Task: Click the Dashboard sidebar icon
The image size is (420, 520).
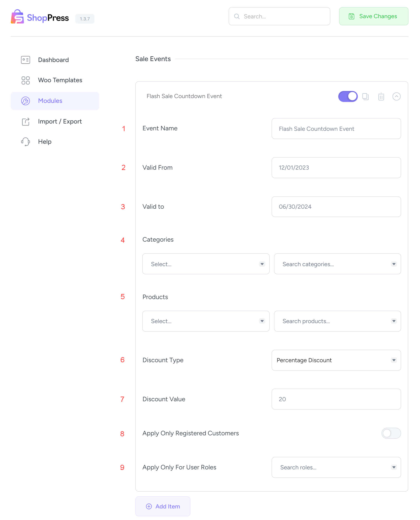Action: [x=25, y=60]
